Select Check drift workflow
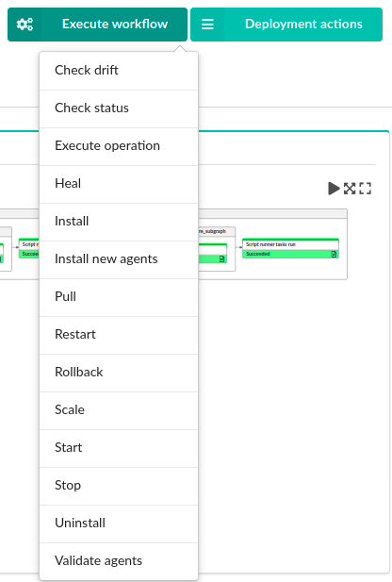Screen dimensions: 392x582 [x=119, y=71]
